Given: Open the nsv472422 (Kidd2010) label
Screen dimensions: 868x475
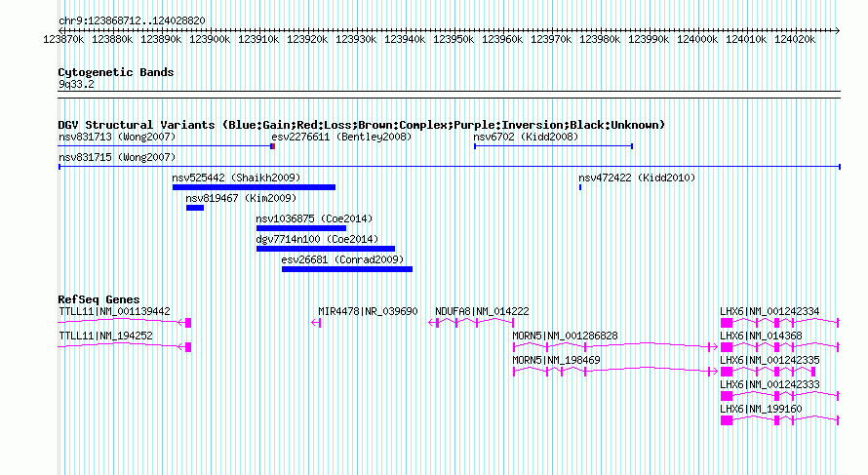Looking at the screenshot, I should click(637, 178).
